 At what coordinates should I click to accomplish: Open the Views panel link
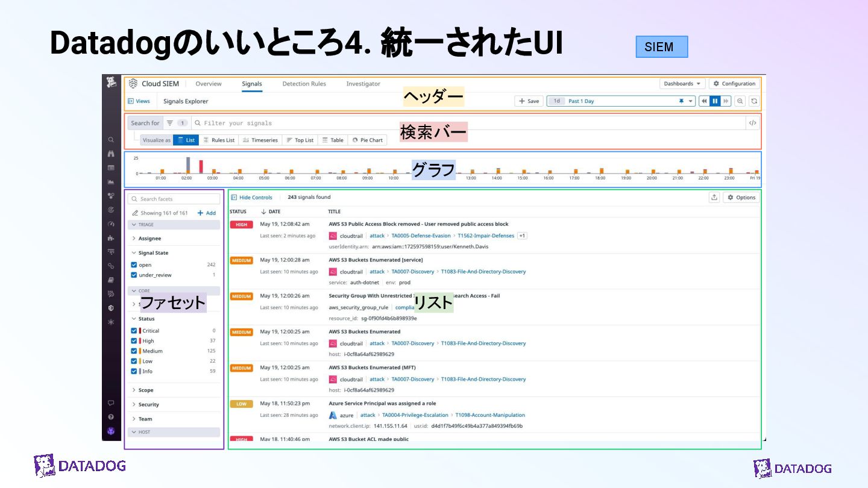tap(139, 101)
